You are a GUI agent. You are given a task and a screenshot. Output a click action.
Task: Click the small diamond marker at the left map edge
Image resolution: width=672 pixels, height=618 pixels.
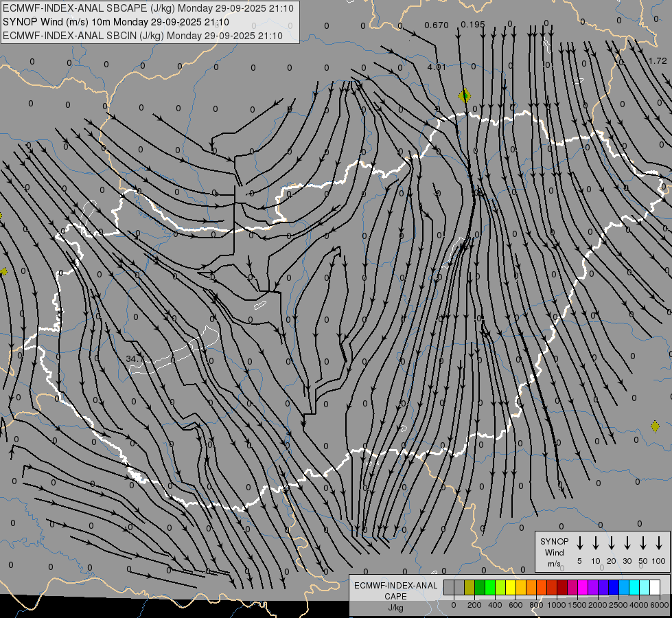coord(4,271)
